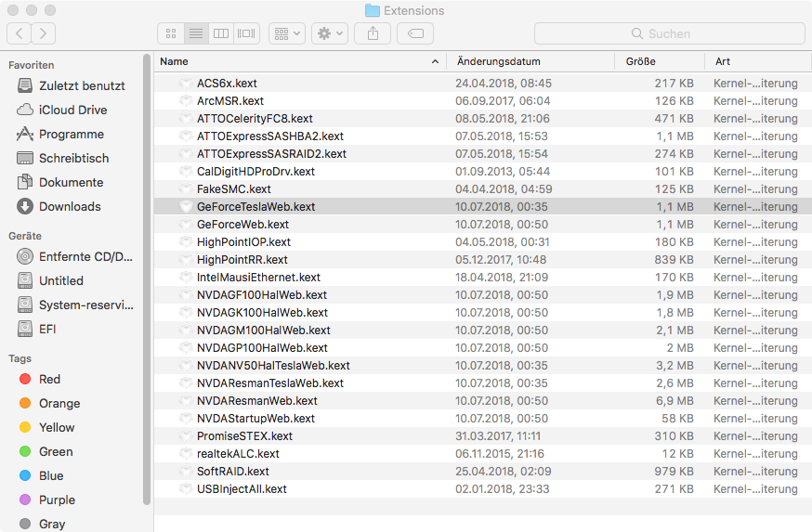The width and height of the screenshot is (812, 532).
Task: Select NVDAResmanWeb.kext file name
Action: click(257, 400)
